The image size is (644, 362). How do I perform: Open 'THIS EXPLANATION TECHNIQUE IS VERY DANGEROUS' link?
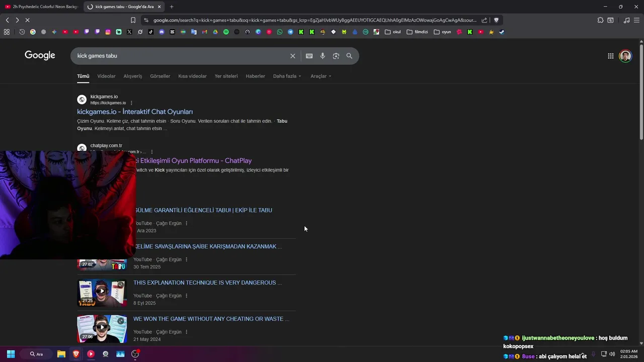pyautogui.click(x=207, y=283)
